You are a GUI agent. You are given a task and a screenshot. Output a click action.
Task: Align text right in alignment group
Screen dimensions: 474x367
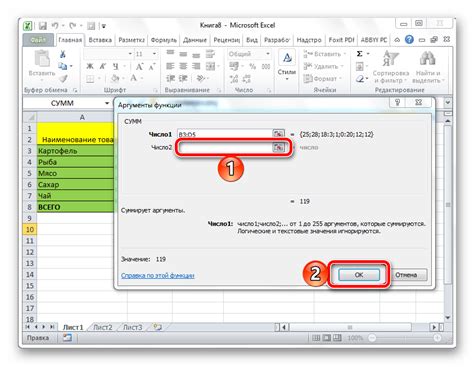(x=196, y=66)
